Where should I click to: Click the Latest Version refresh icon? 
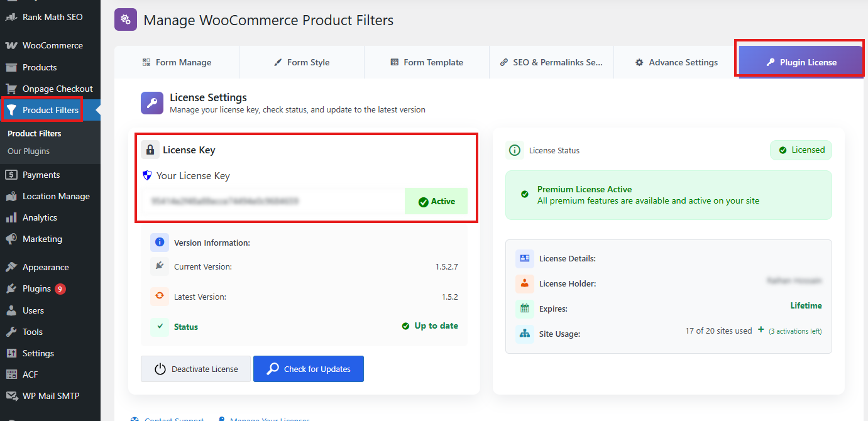(160, 296)
